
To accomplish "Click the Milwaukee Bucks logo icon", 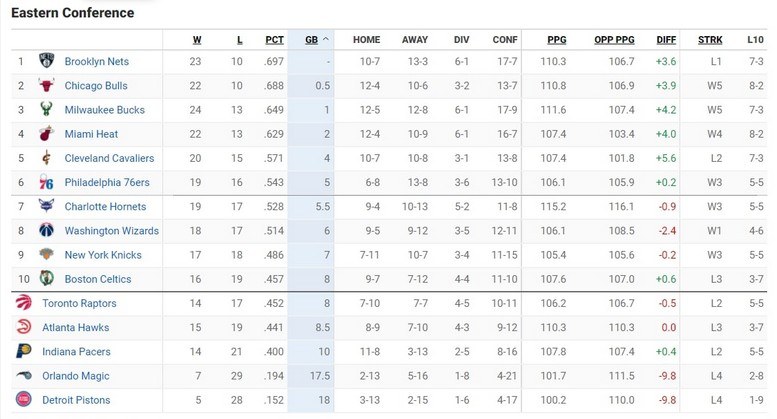I will click(46, 110).
